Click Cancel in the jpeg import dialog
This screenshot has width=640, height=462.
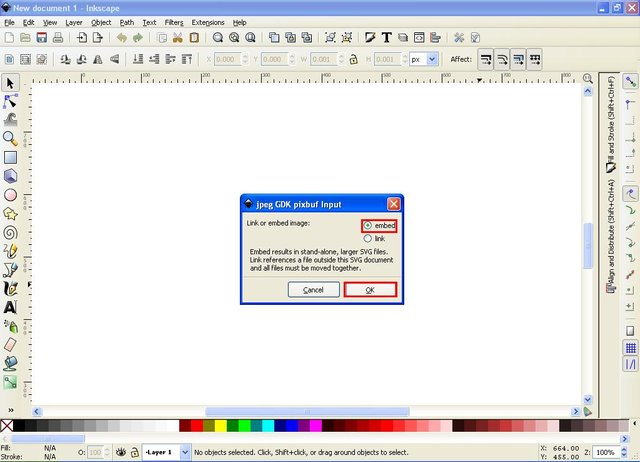(313, 290)
